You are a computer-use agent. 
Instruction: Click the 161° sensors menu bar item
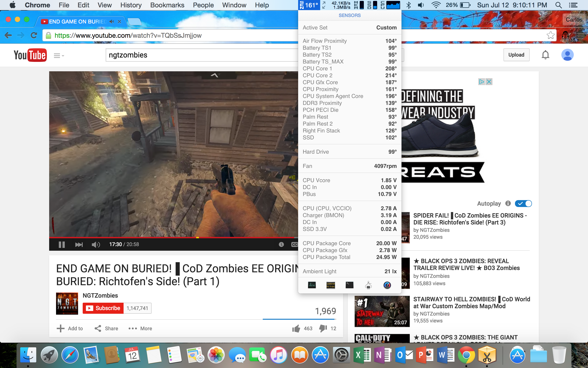pos(309,5)
